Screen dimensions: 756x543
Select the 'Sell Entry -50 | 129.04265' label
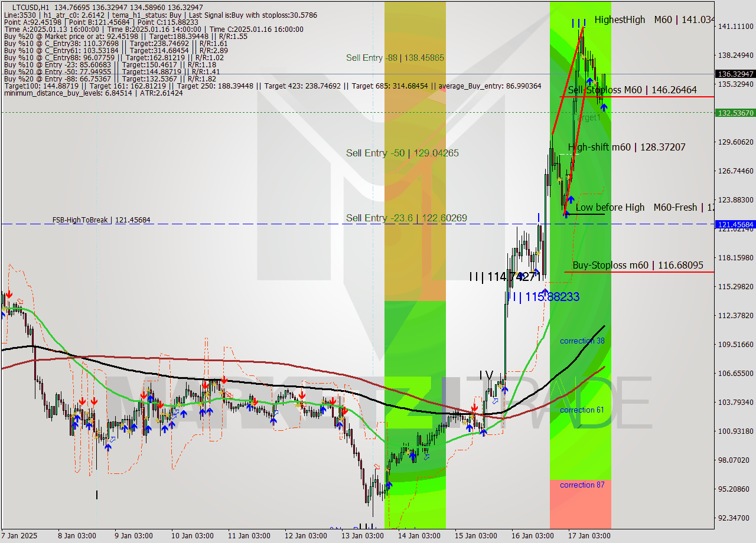[x=402, y=153]
